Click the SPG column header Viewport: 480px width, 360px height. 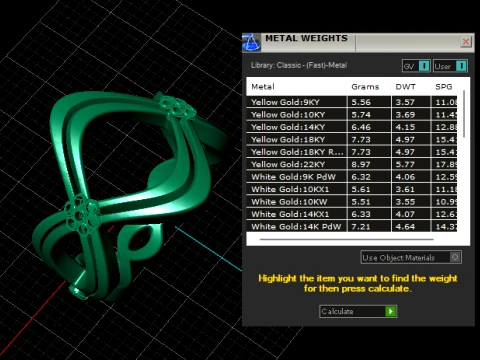pyautogui.click(x=444, y=87)
